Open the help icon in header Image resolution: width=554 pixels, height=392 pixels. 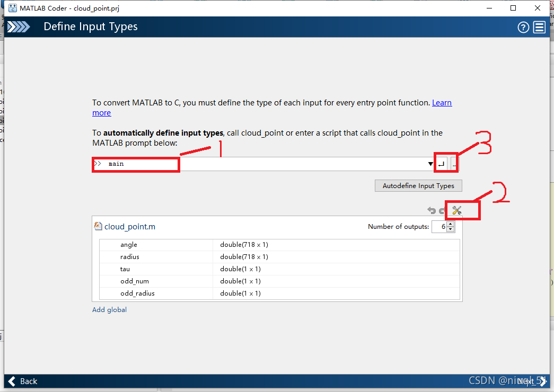pyautogui.click(x=523, y=27)
